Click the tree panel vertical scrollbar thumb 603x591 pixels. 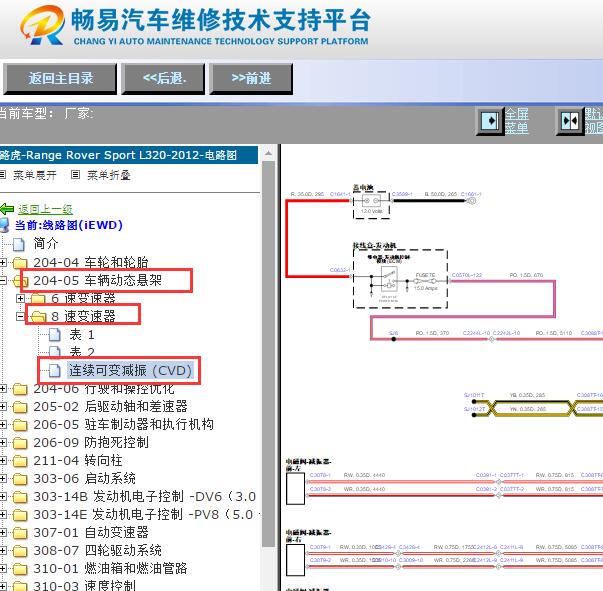pos(268,354)
